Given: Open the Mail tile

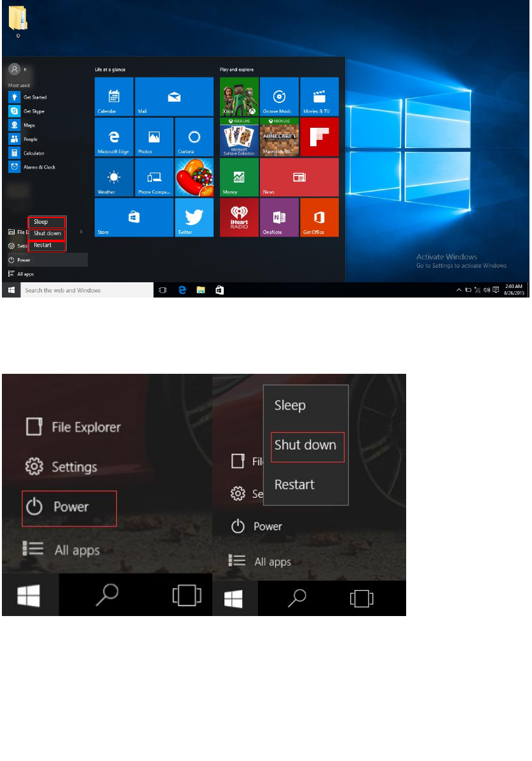Looking at the screenshot, I should coord(174,97).
